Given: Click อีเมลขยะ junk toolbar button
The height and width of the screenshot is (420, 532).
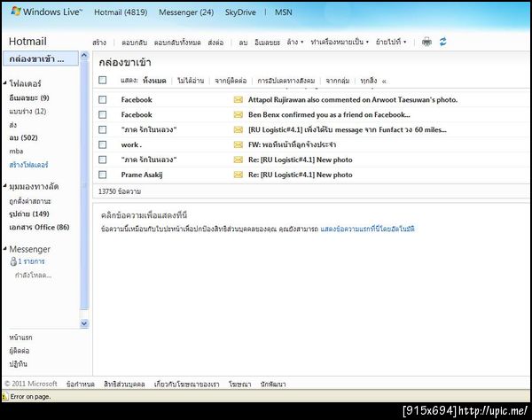Looking at the screenshot, I should 268,43.
